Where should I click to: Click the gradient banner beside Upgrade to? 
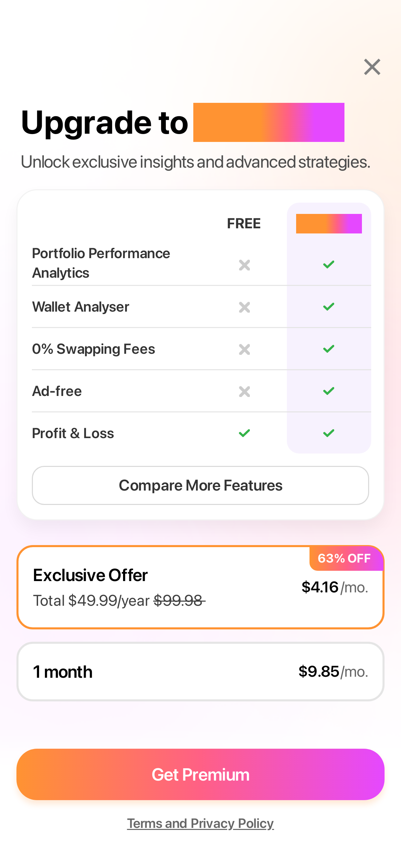pyautogui.click(x=269, y=122)
